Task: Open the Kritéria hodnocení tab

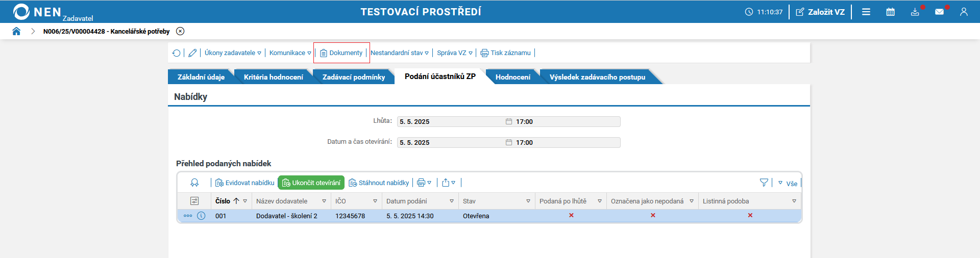Action: click(x=274, y=77)
